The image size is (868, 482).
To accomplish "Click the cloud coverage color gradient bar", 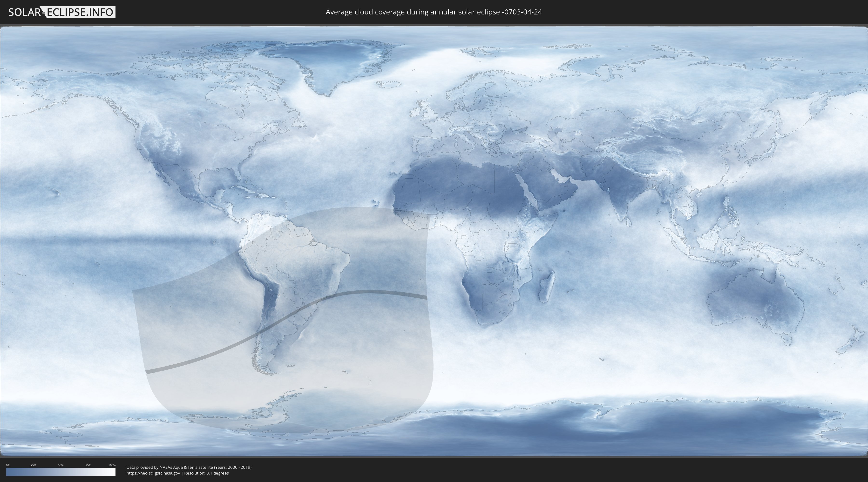I will 61,472.
